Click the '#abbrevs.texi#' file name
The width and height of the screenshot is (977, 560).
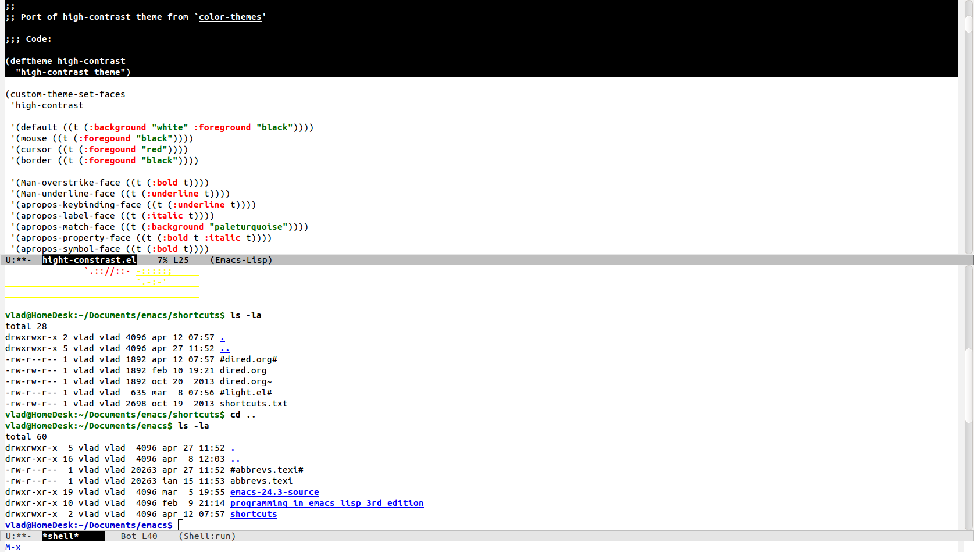click(x=267, y=470)
